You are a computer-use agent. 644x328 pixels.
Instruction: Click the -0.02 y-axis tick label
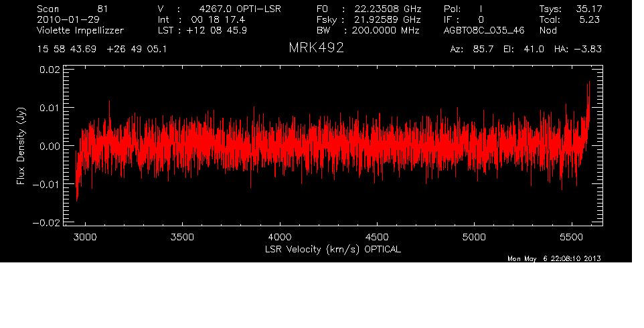pos(46,223)
